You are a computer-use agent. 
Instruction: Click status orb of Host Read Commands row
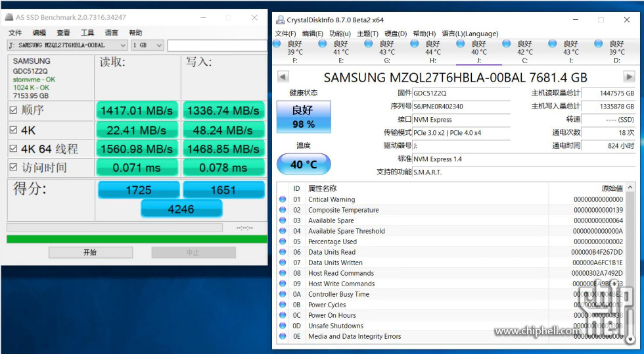[x=283, y=273]
